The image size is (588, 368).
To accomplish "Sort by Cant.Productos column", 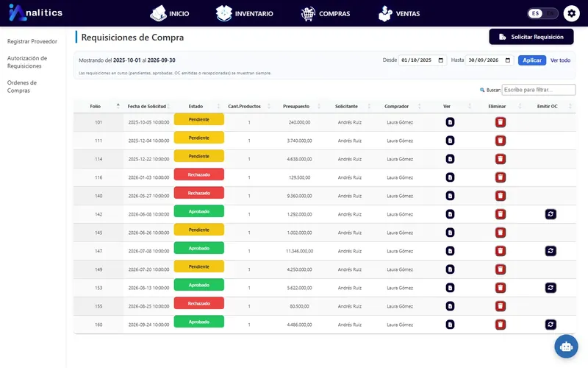I will coord(249,106).
